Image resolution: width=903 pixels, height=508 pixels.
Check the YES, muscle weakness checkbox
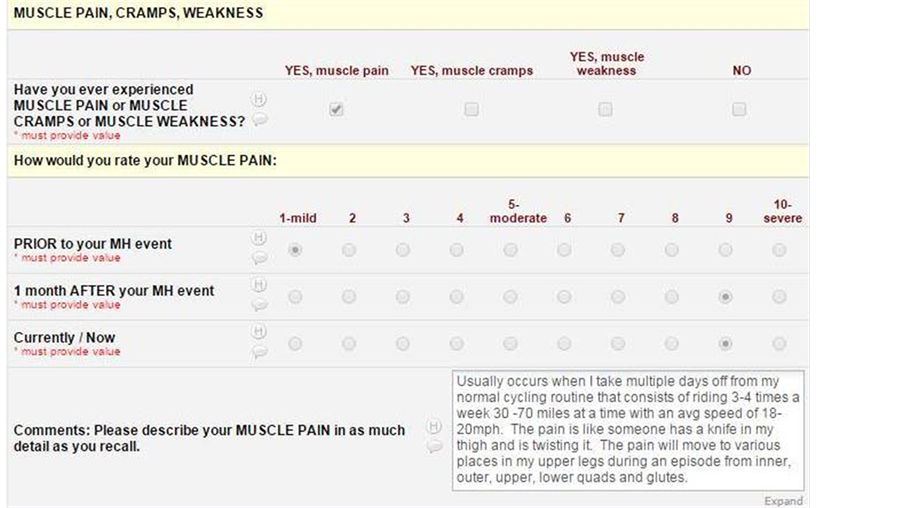click(605, 109)
